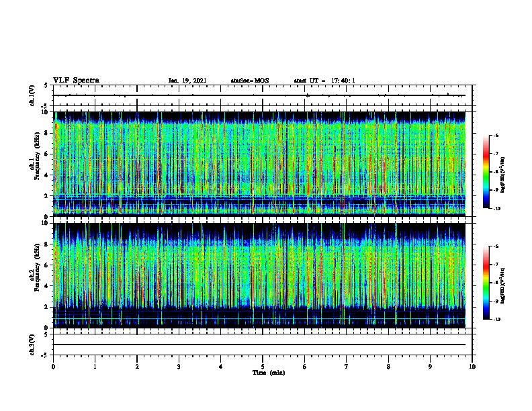The image size is (532, 411).
Task: Click the "2" tick on the time axis
Action: coord(137,367)
